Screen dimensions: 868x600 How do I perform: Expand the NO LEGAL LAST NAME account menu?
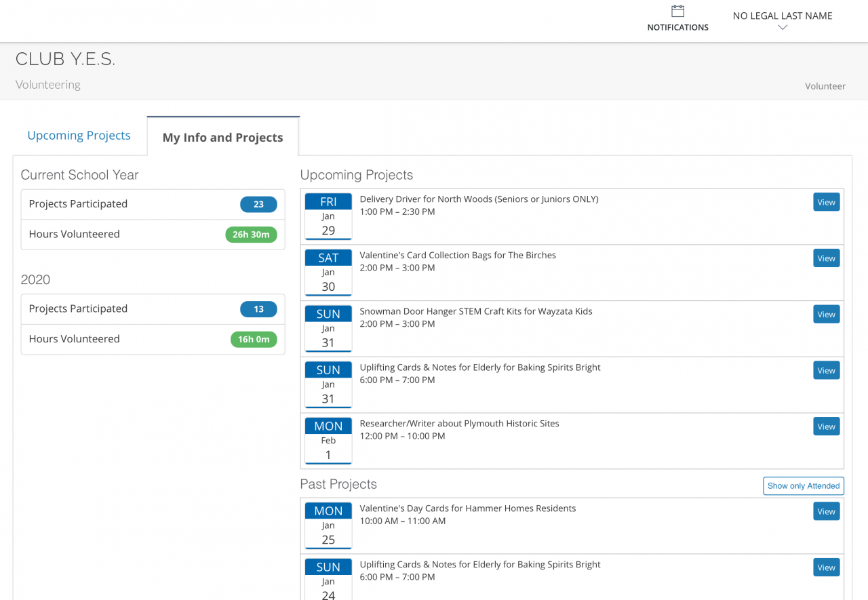[783, 21]
